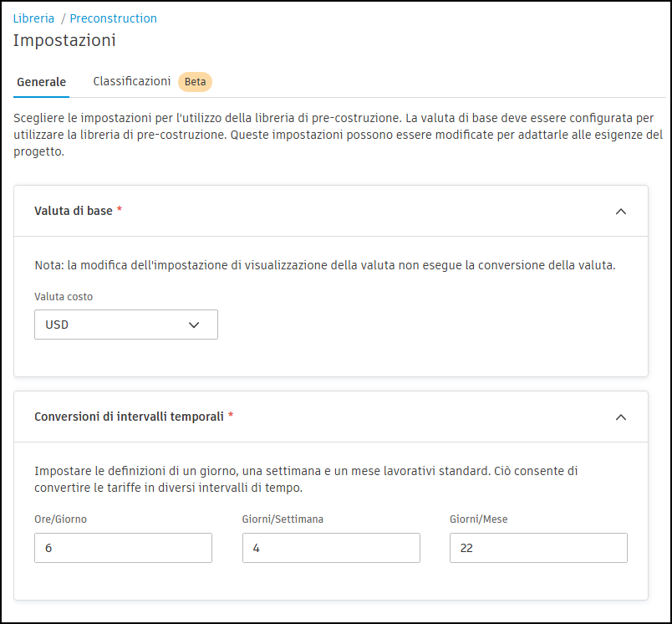The height and width of the screenshot is (624, 672).
Task: Click the Giorni/Settimana label text
Action: 283,519
